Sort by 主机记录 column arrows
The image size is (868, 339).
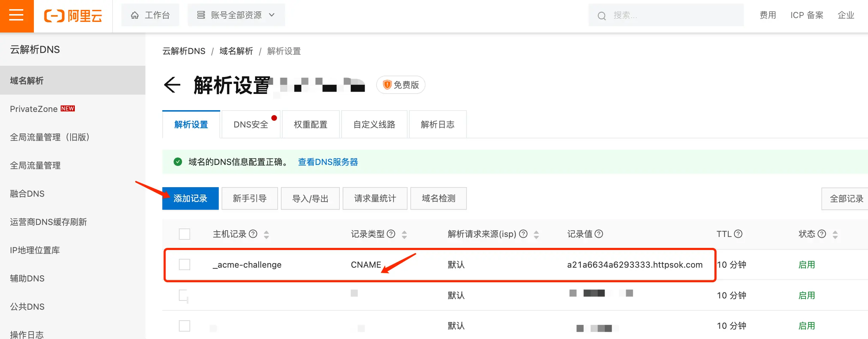point(266,234)
